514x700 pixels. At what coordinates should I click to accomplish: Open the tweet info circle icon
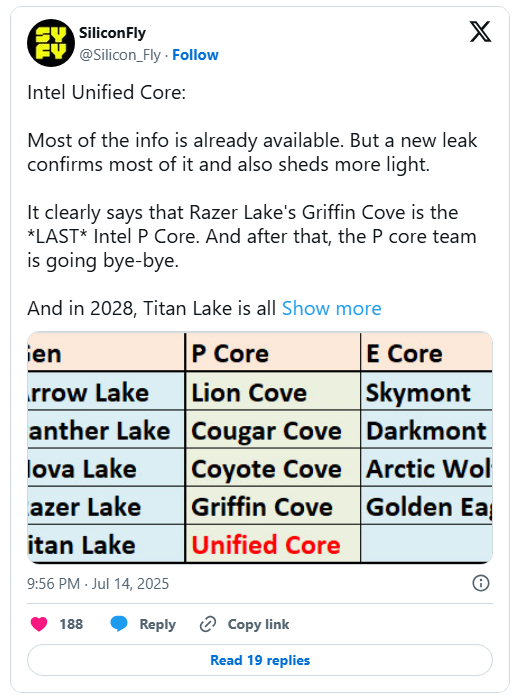tap(481, 583)
